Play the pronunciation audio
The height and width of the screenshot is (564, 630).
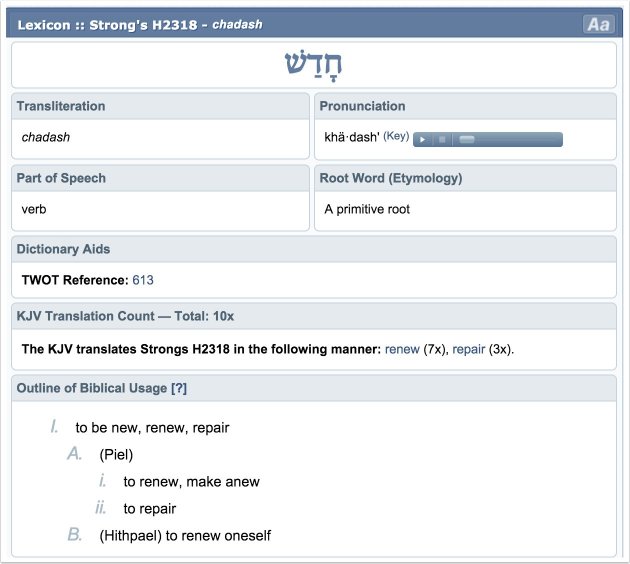pos(423,139)
